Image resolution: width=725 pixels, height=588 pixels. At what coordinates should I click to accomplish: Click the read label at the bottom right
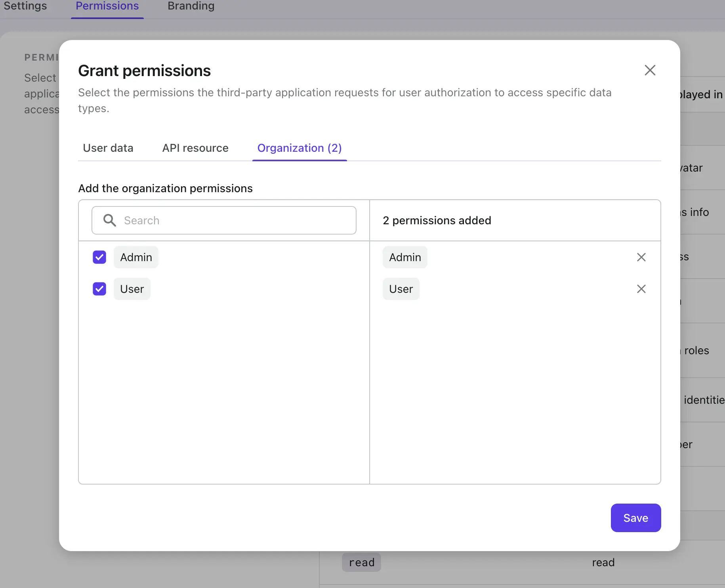[x=603, y=562]
